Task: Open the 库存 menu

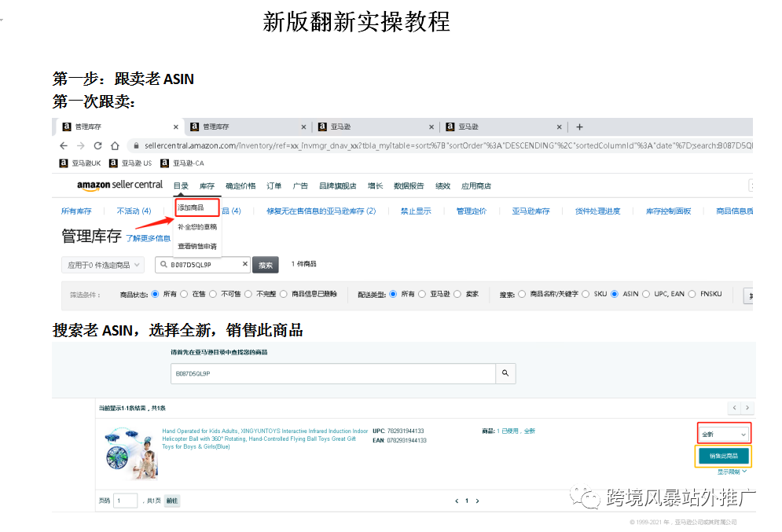Action: point(207,186)
